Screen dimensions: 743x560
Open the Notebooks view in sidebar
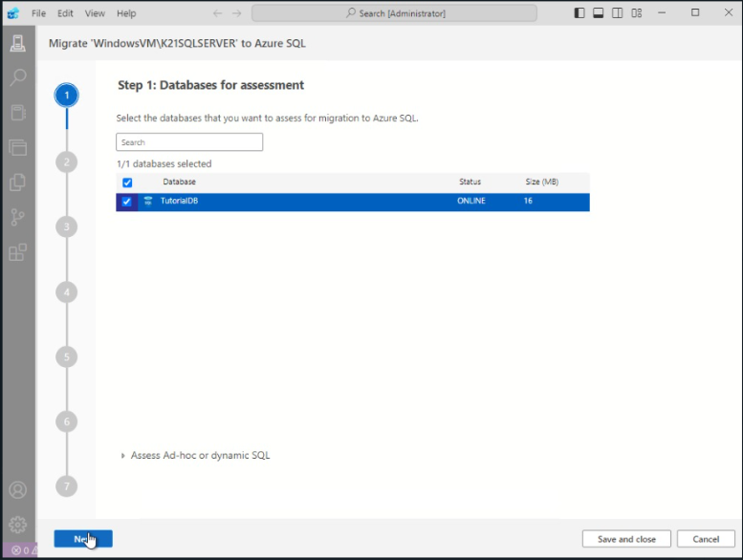[x=17, y=113]
